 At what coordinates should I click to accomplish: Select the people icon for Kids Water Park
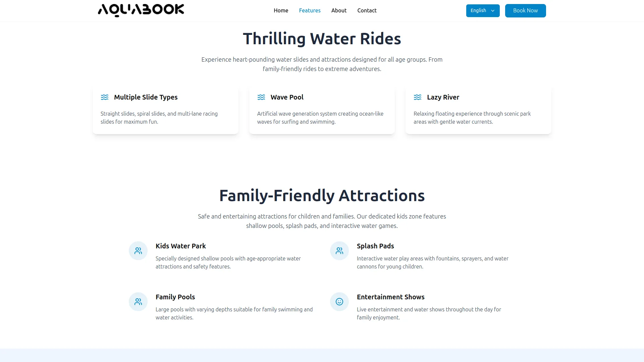coord(138,250)
